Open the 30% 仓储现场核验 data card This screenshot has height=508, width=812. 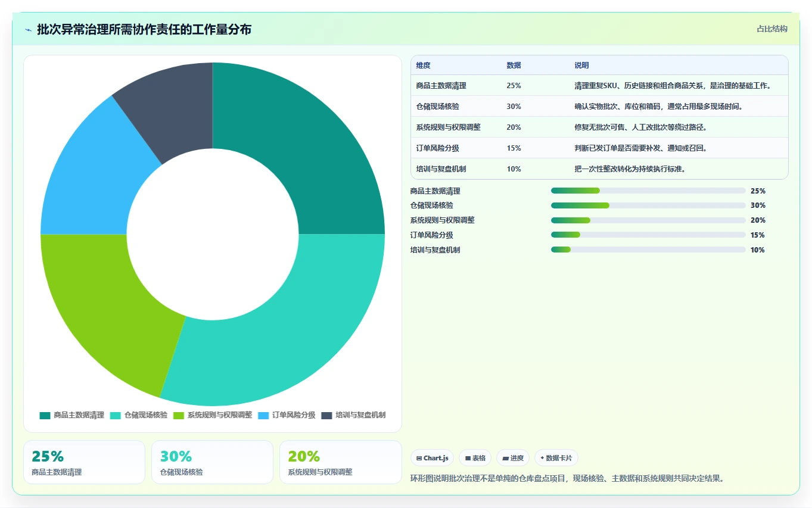point(212,462)
